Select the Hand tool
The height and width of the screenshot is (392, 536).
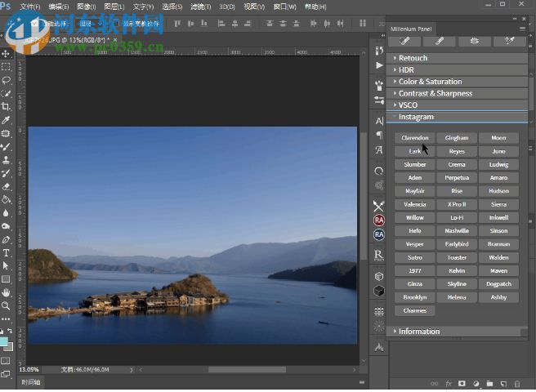(x=6, y=292)
